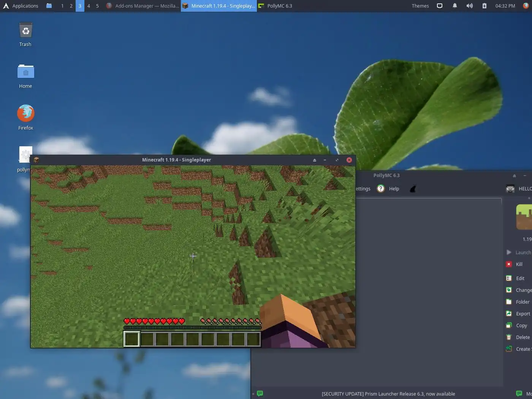Screen dimensions: 532x399
Task: Open the 04:32 PM clock
Action: 505,6
